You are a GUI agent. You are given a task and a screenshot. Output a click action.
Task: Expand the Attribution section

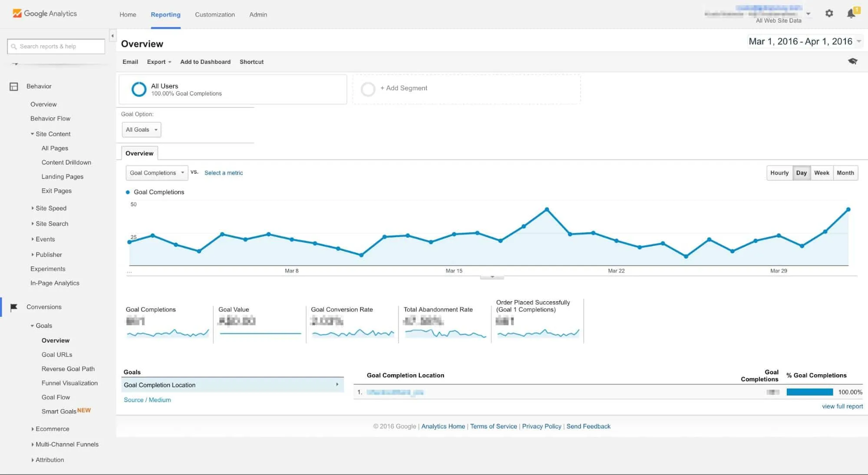click(32, 460)
